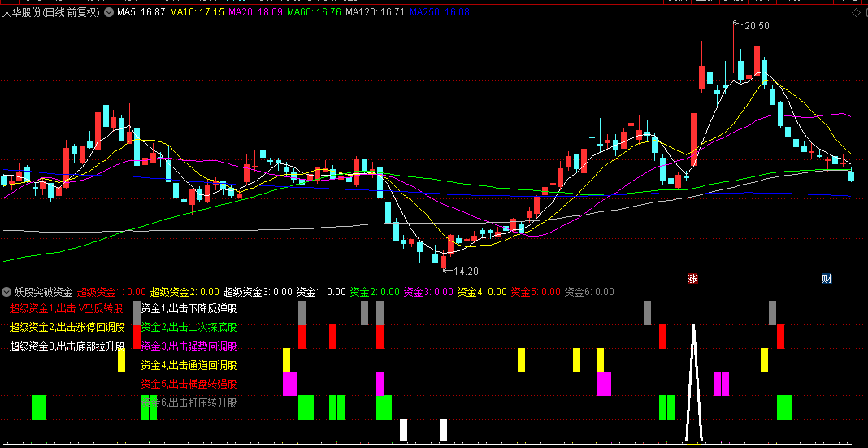Image resolution: width=868 pixels, height=448 pixels.
Task: Click the magenta MA20: 18.09 label
Action: pos(256,11)
